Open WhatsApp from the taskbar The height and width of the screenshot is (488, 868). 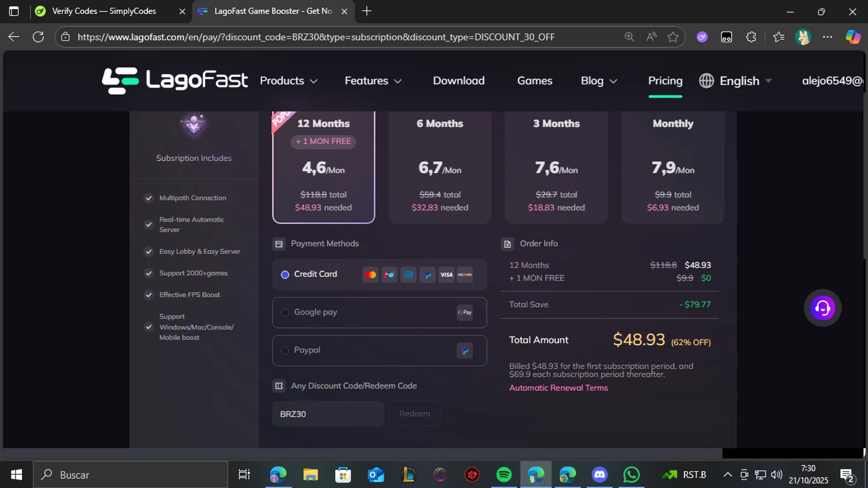point(631,475)
